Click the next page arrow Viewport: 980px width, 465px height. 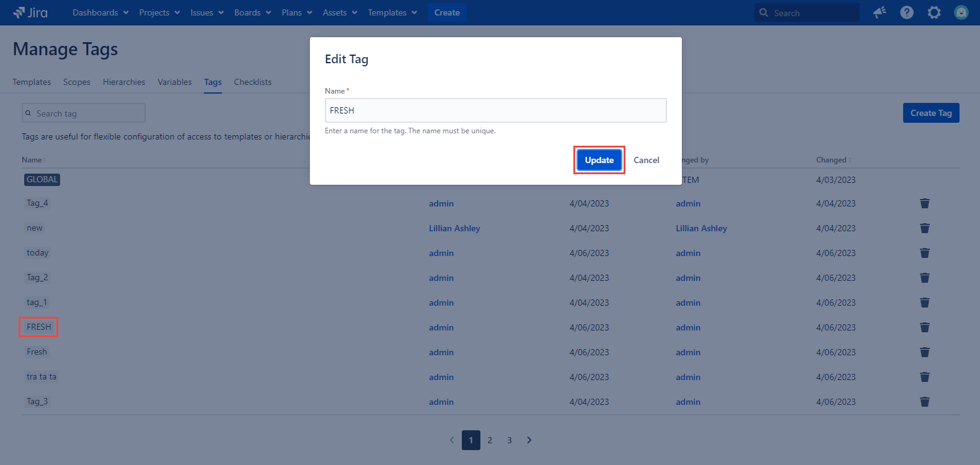(x=529, y=440)
